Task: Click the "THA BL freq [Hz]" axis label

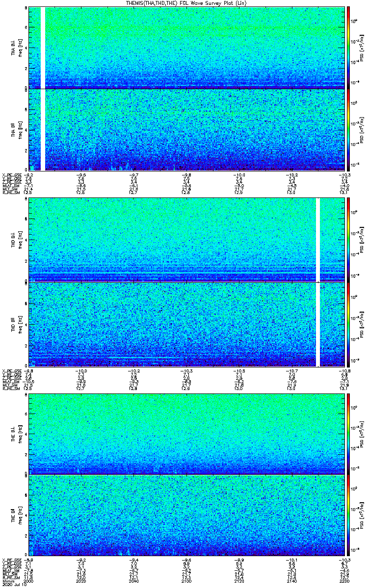Action: tap(16, 47)
